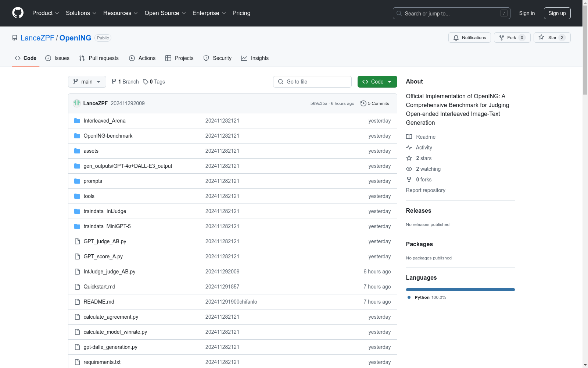The height and width of the screenshot is (368, 588).
Task: Click the LanceZPF avatar in commit row
Action: (x=77, y=103)
